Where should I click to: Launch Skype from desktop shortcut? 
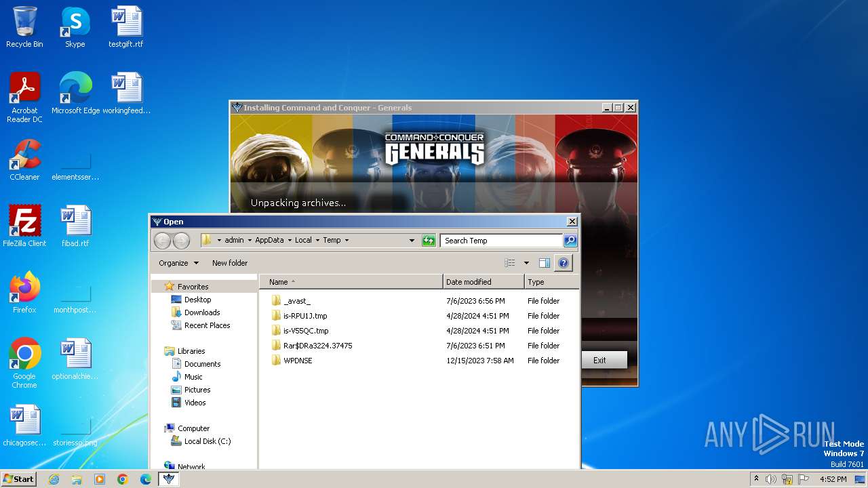(x=75, y=27)
